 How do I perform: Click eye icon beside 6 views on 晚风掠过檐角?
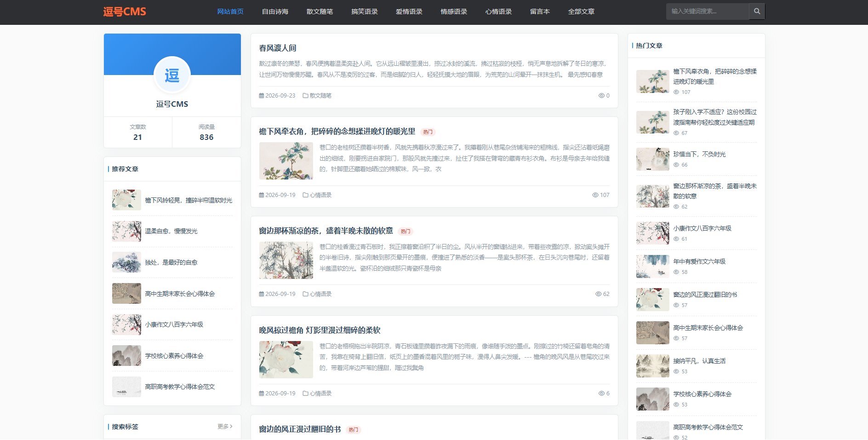pyautogui.click(x=601, y=394)
